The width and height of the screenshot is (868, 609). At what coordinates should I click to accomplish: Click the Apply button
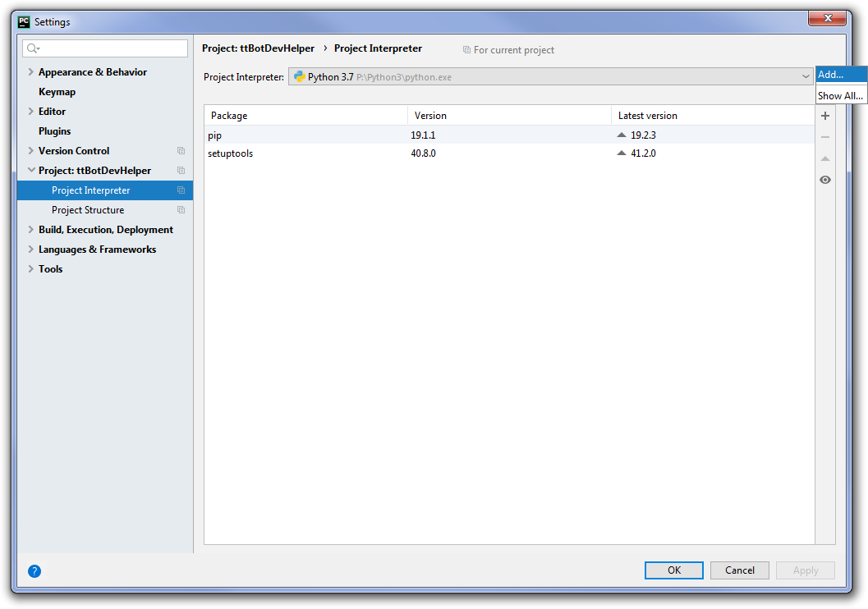pyautogui.click(x=806, y=570)
